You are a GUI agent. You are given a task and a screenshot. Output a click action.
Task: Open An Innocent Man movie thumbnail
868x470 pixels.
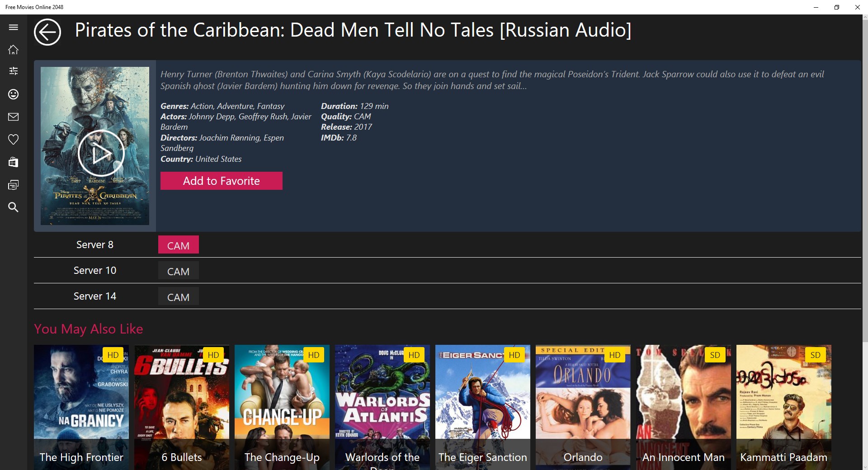click(x=684, y=408)
